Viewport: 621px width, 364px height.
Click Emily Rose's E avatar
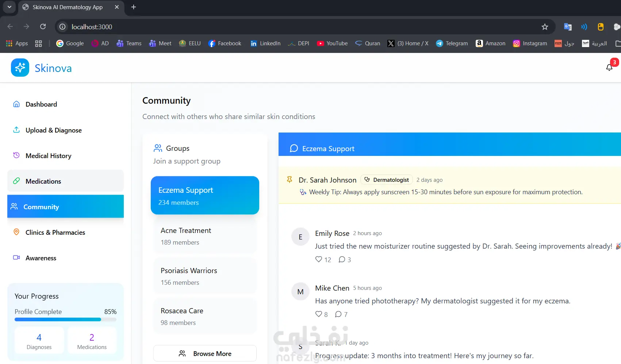click(x=300, y=237)
